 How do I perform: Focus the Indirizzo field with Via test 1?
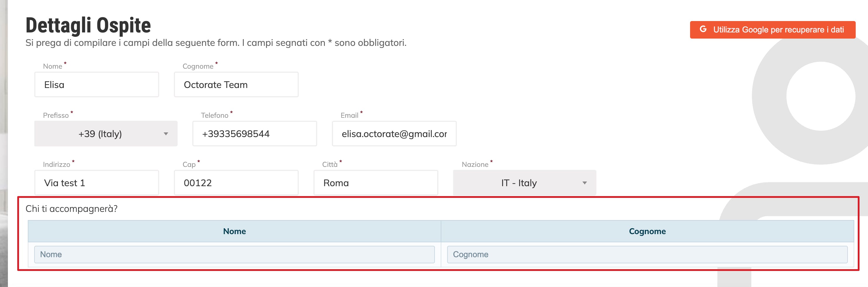[x=96, y=183]
